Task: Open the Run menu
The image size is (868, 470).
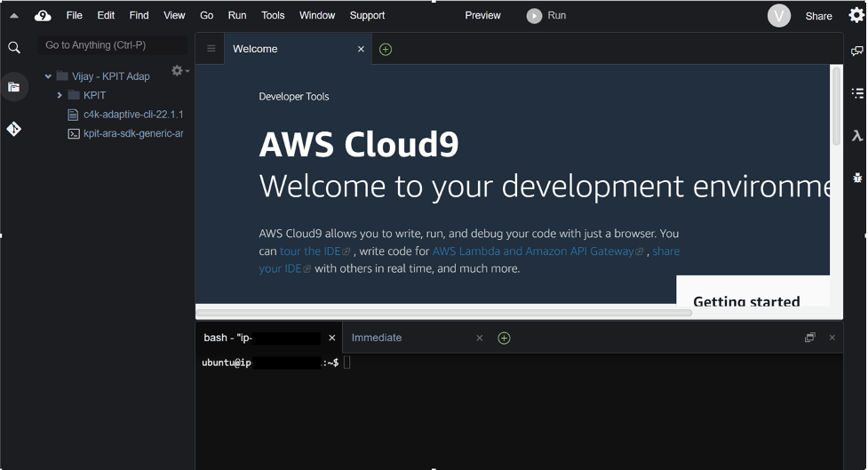Action: [x=237, y=15]
